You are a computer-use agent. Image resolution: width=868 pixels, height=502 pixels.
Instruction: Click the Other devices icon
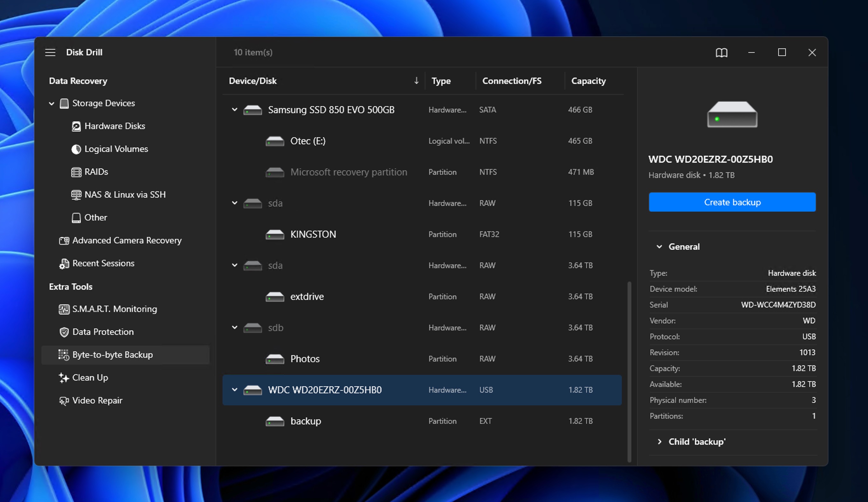(x=76, y=218)
